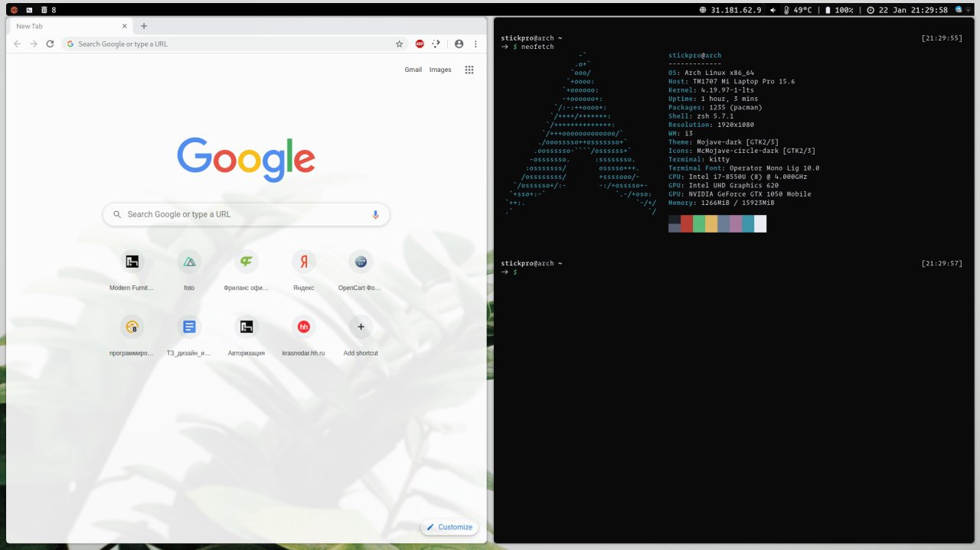This screenshot has height=550, width=980.
Task: Select the New Tab browser tab
Action: coord(70,26)
